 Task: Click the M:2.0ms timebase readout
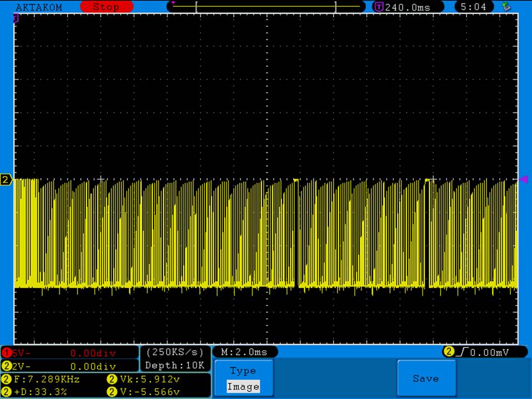click(x=244, y=352)
